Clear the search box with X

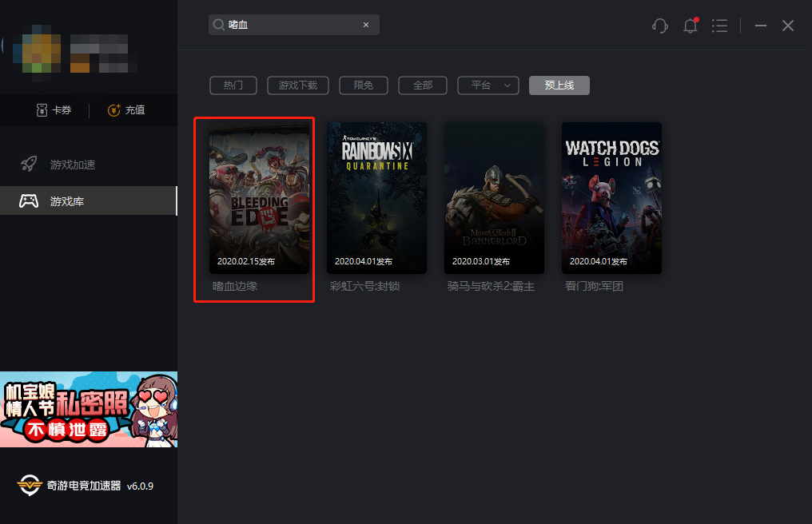pyautogui.click(x=366, y=25)
